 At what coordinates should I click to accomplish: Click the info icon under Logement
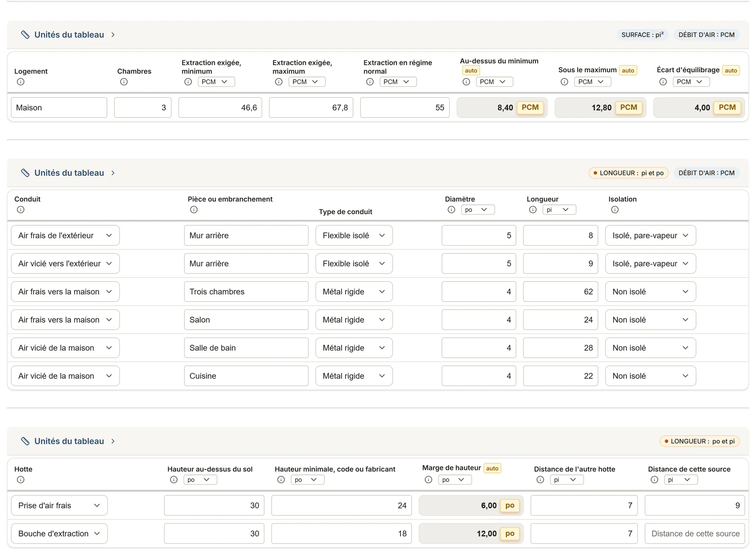point(21,82)
